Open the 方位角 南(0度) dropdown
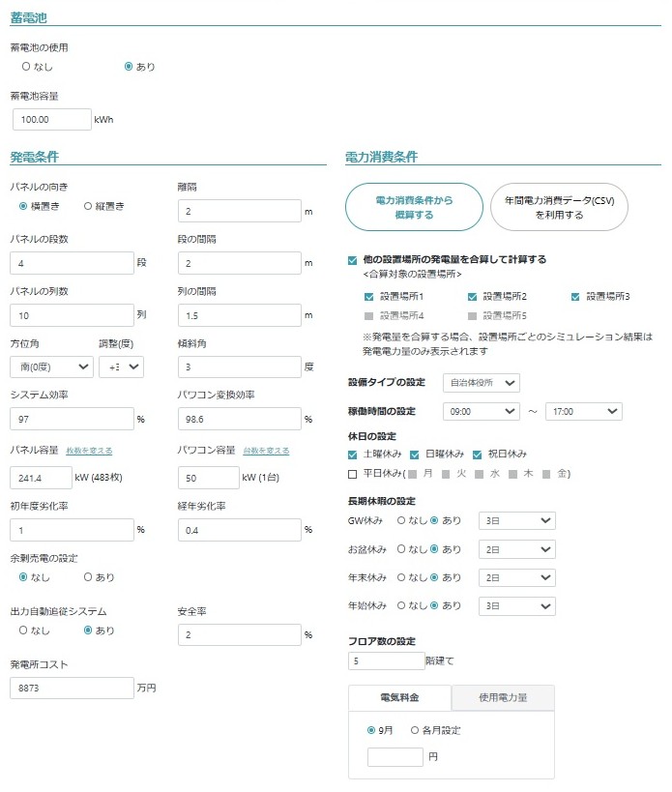Viewport: 672px width, 792px height. coord(51,367)
